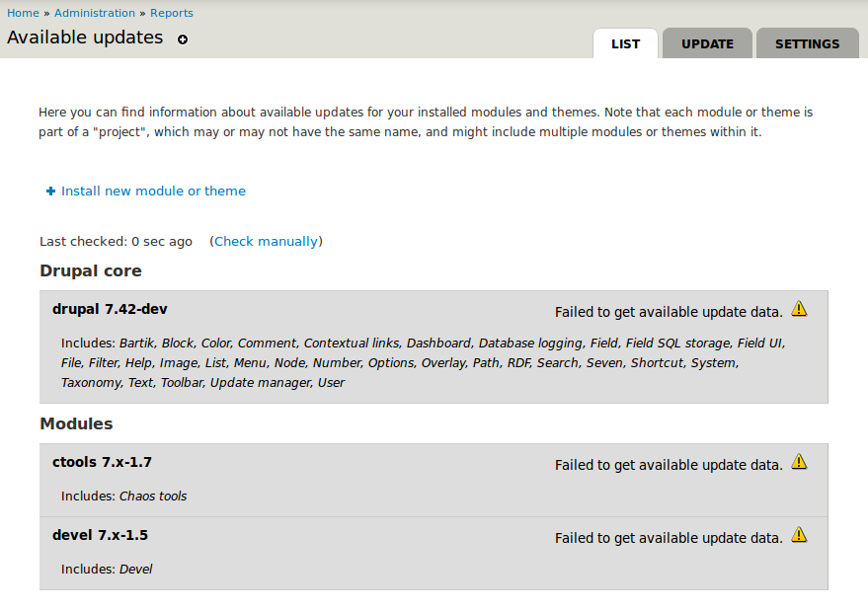Click the 'Includes: Chaos tools' text
Screen dimensions: 868x612
coord(124,497)
